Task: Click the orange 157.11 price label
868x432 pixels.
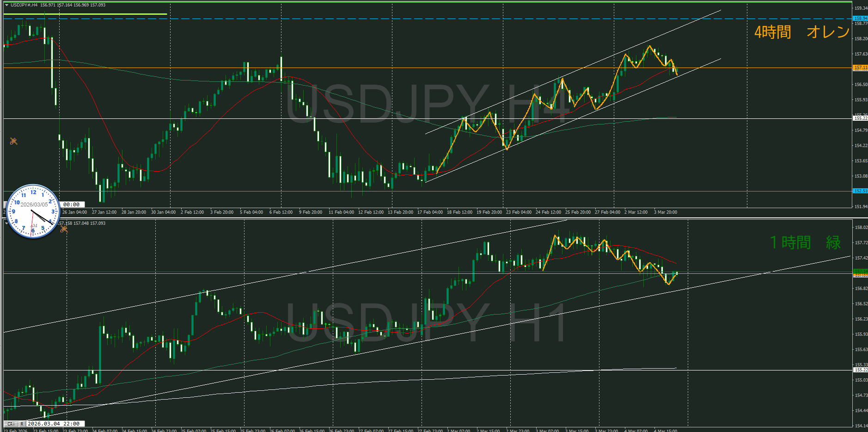Action: pyautogui.click(x=860, y=68)
